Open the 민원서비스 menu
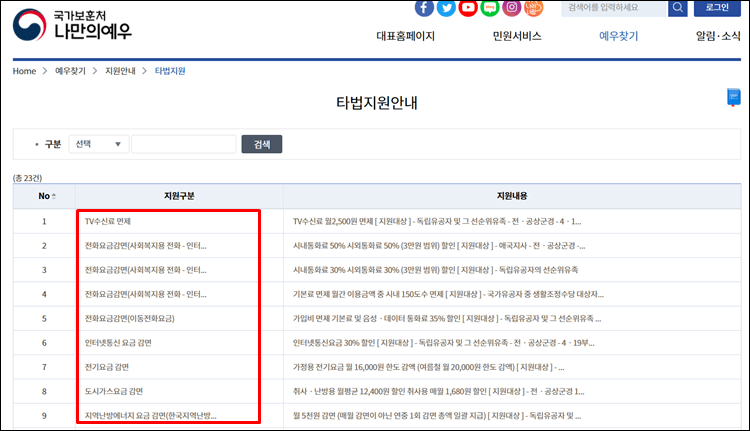The image size is (750, 431). pos(517,36)
